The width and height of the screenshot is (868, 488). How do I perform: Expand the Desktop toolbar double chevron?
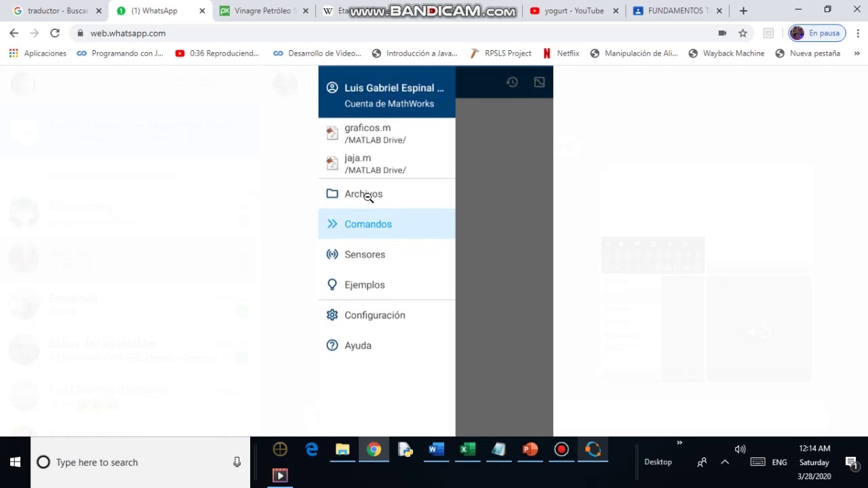click(679, 443)
